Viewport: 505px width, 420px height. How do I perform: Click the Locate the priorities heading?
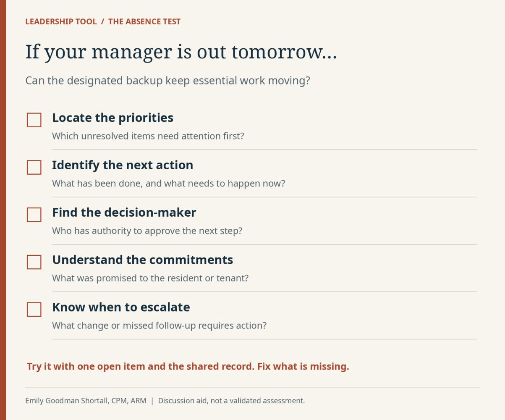[x=113, y=118]
